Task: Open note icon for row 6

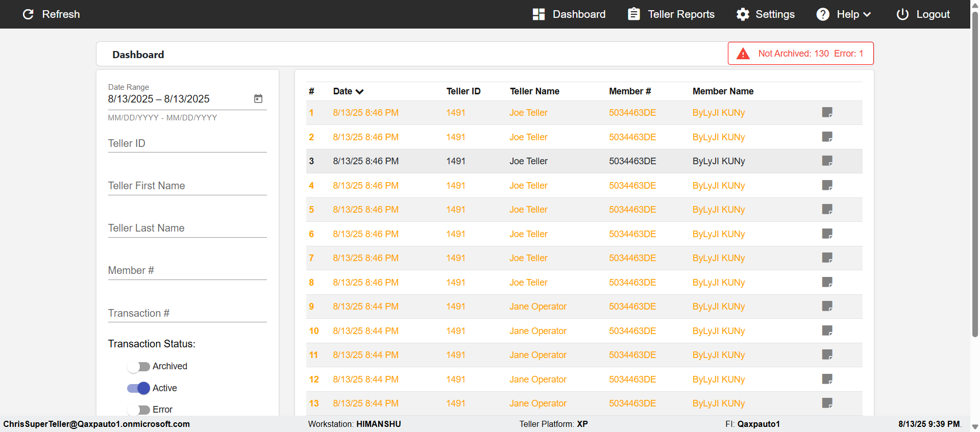Action: pyautogui.click(x=827, y=234)
